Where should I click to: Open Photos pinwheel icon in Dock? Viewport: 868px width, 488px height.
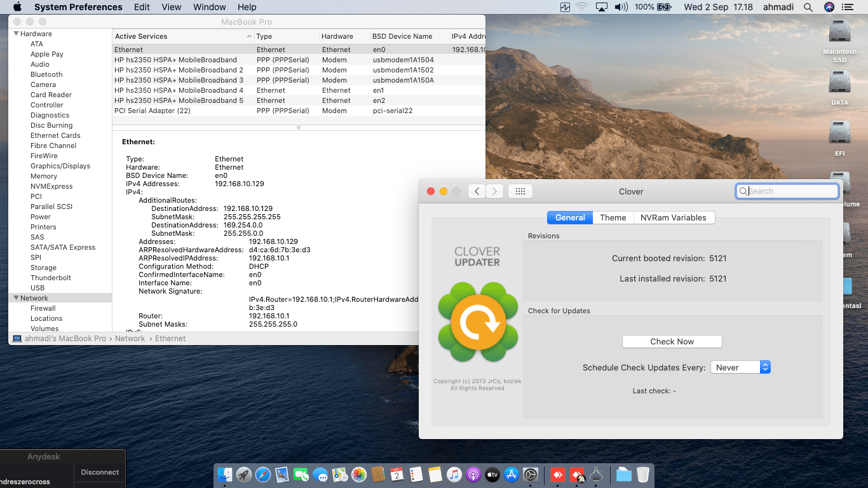(x=359, y=474)
